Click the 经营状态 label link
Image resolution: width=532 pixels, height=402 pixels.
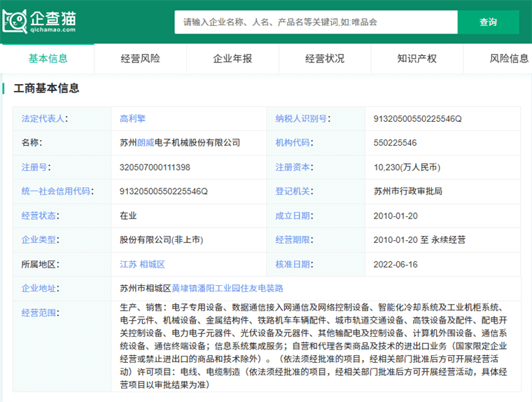coord(38,216)
